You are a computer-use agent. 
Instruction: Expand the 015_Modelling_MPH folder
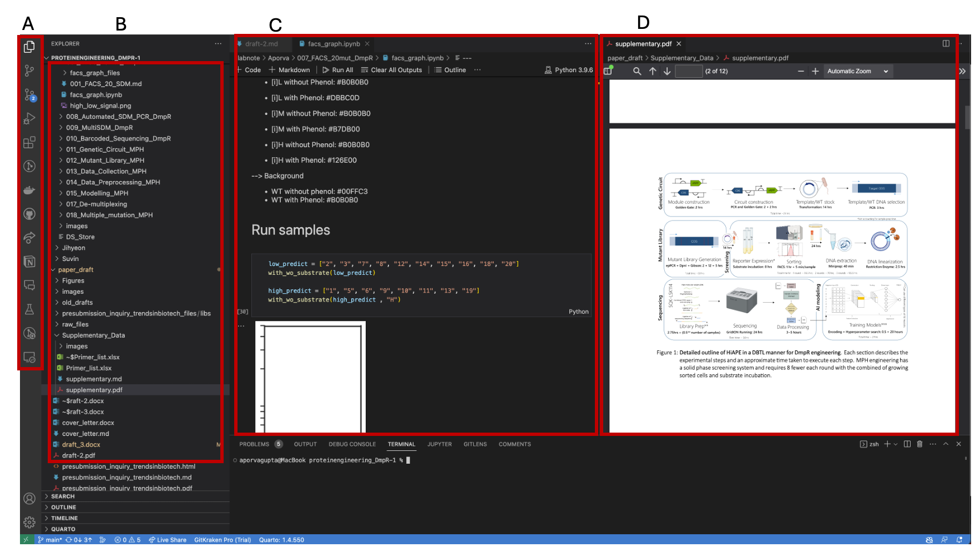click(x=97, y=193)
